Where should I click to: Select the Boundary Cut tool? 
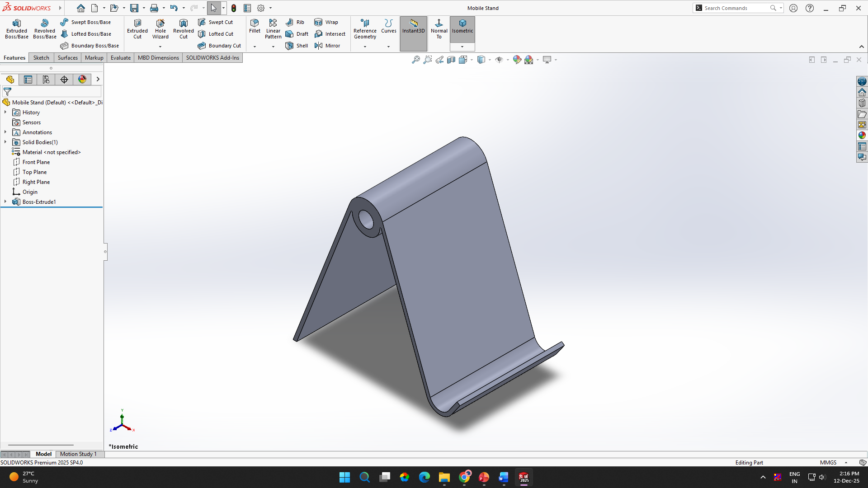[x=219, y=46]
